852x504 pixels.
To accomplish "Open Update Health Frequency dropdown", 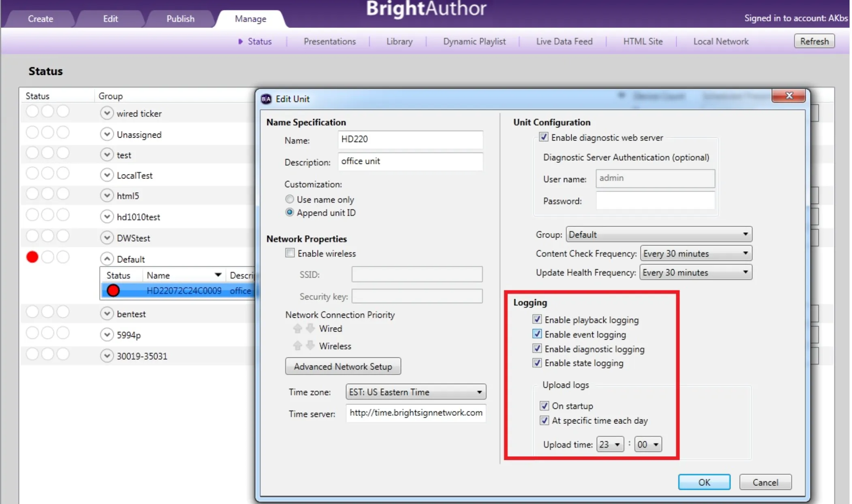I will (696, 272).
